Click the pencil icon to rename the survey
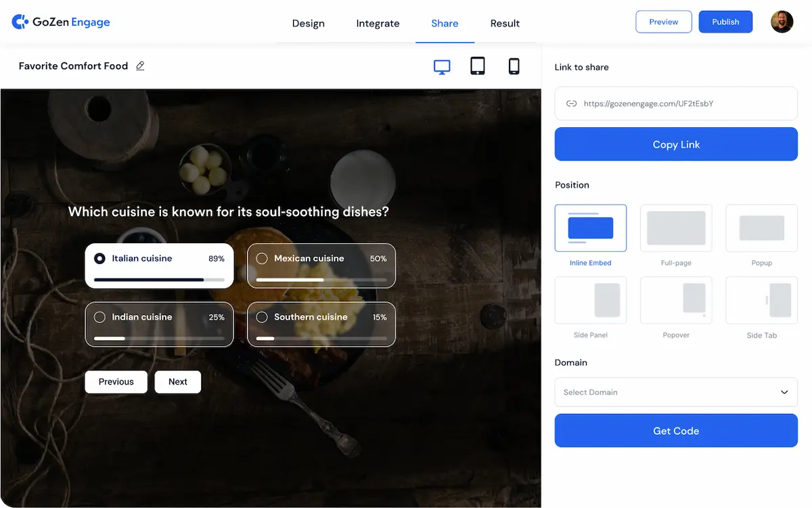The width and height of the screenshot is (812, 508). click(x=140, y=66)
